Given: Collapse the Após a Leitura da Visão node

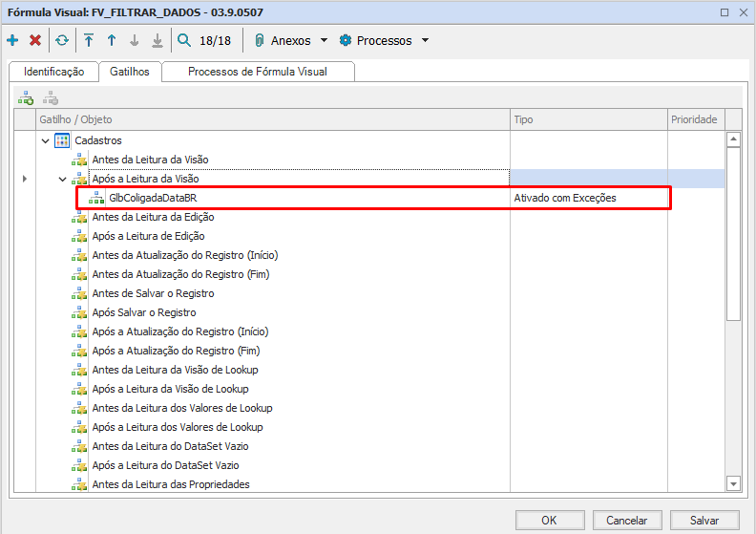Looking at the screenshot, I should click(63, 179).
